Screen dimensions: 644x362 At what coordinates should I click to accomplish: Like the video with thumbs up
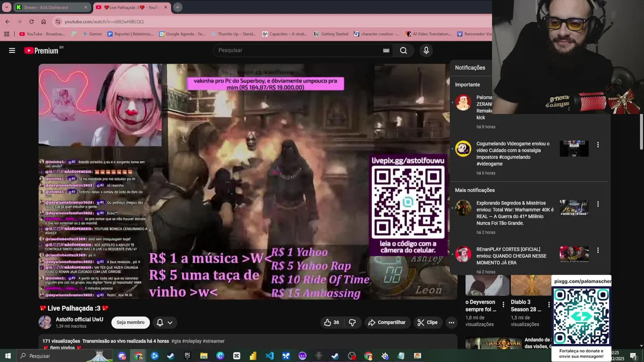pos(332,322)
